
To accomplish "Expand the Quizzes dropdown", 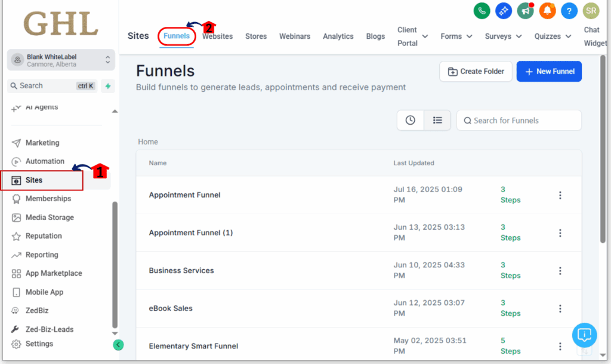I will (553, 36).
